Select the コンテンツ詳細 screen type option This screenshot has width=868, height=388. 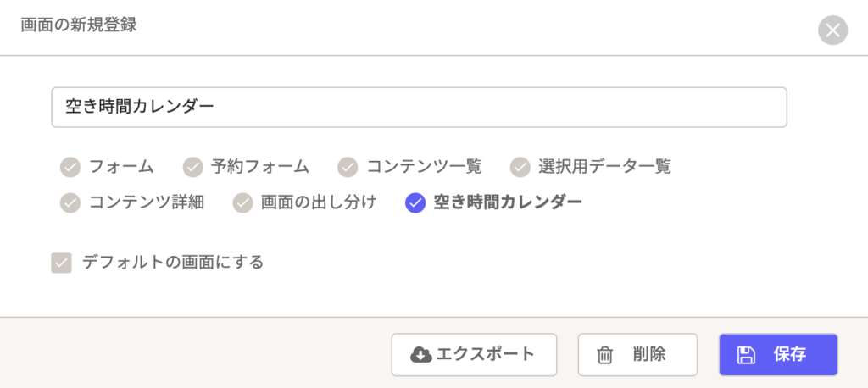pos(132,202)
